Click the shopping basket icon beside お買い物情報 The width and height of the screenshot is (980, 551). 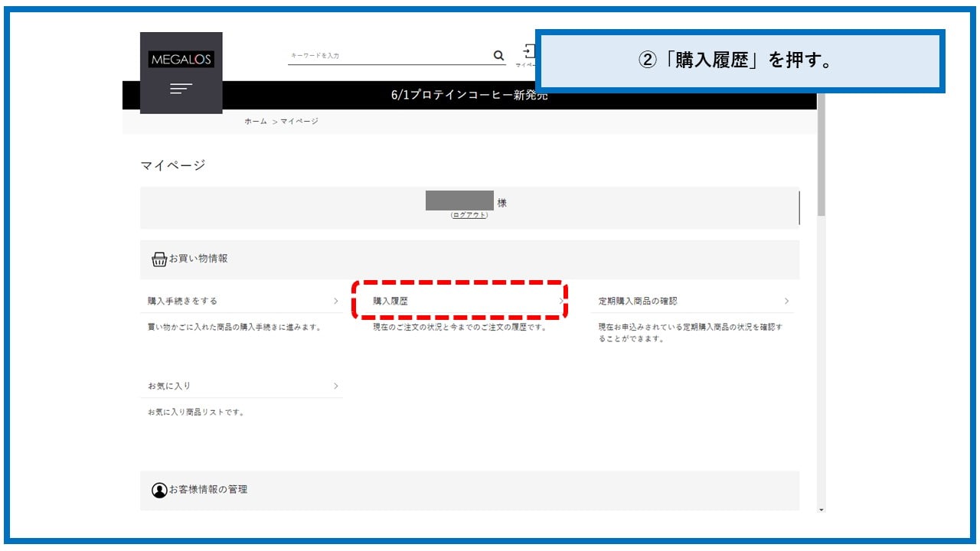[x=158, y=259]
